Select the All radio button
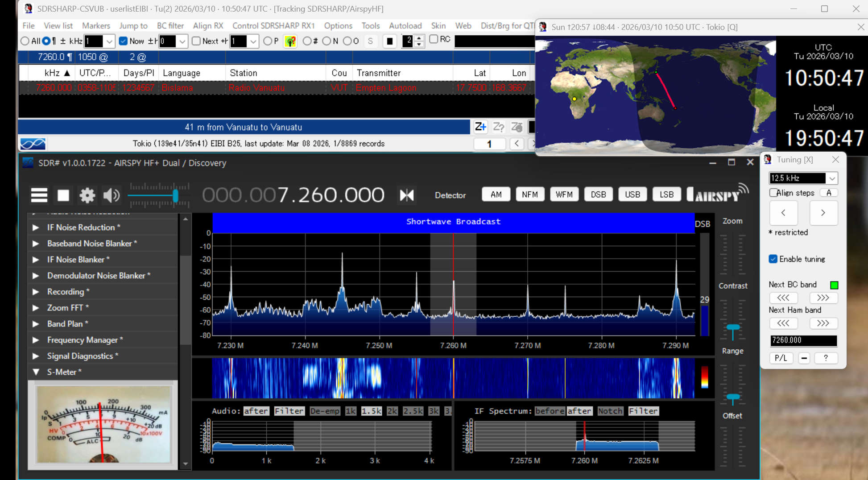 pyautogui.click(x=25, y=41)
